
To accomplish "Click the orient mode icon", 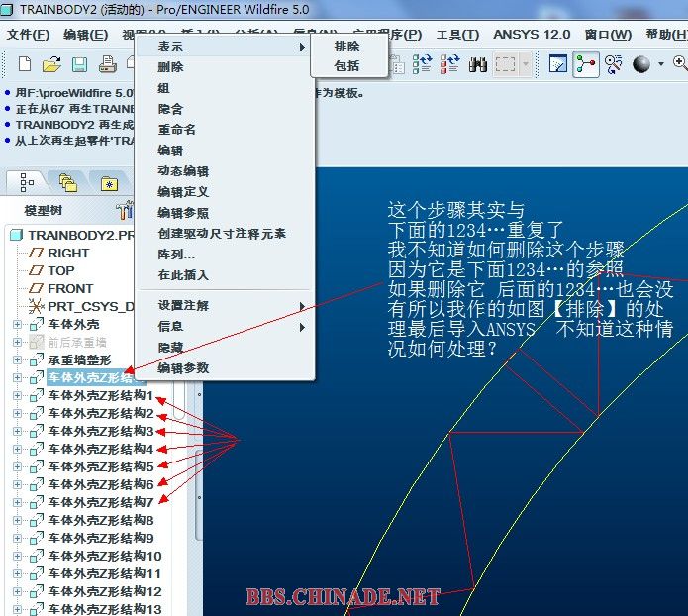I will click(613, 64).
